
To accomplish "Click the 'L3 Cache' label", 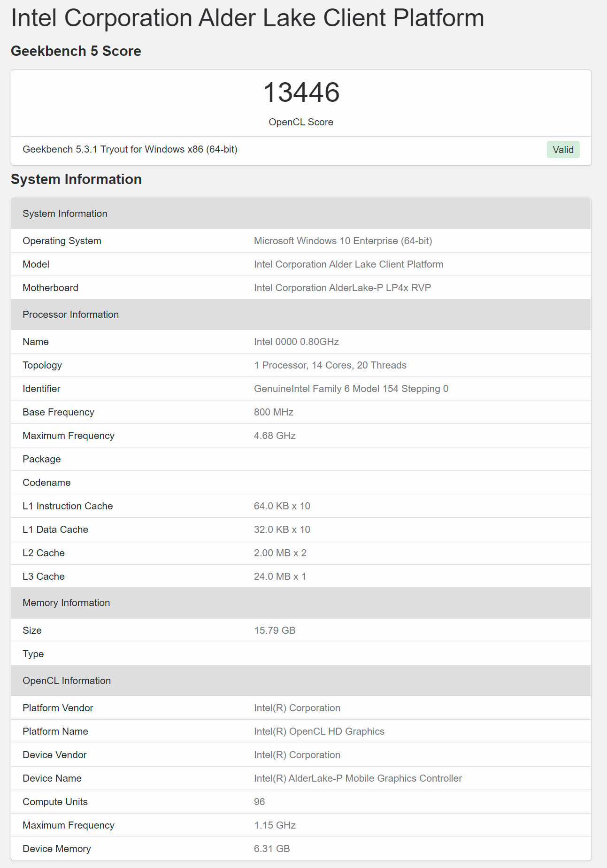I will [44, 576].
